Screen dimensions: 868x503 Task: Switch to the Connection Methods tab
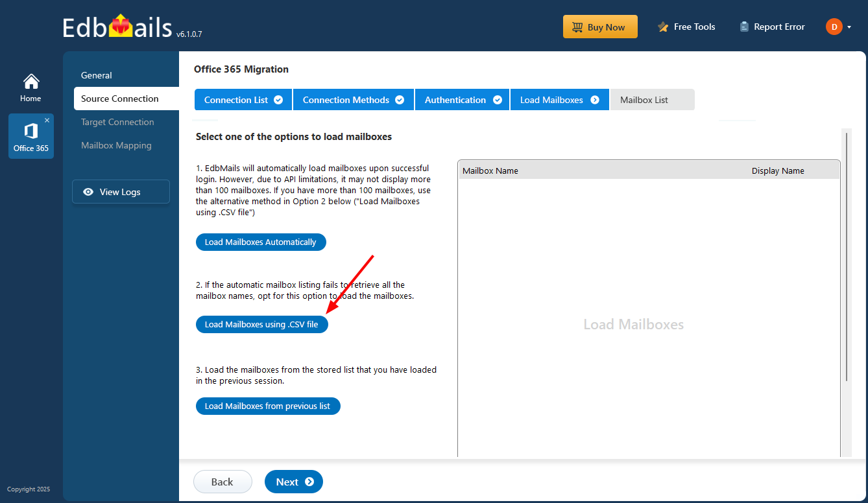(354, 100)
